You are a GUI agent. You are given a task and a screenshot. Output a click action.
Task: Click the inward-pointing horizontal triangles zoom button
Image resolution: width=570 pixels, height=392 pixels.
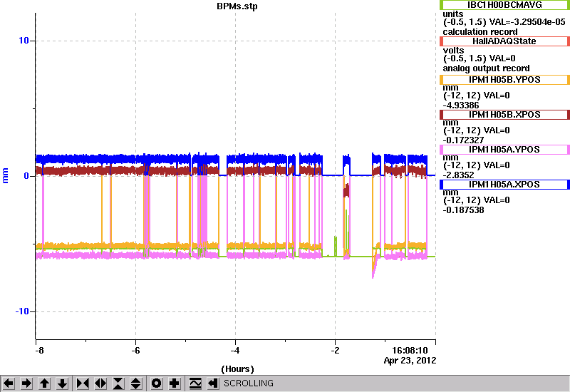pos(83,383)
